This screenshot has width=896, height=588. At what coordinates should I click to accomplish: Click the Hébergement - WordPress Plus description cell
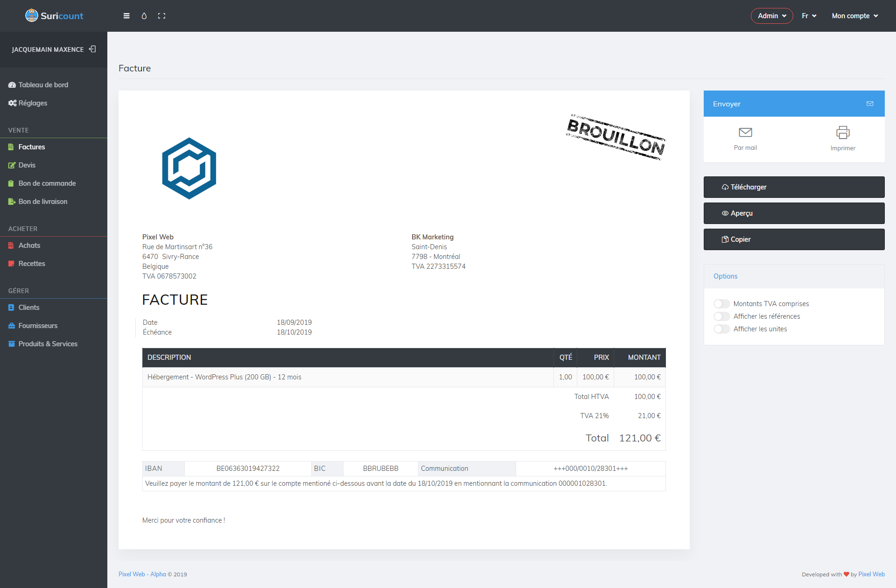pos(348,377)
